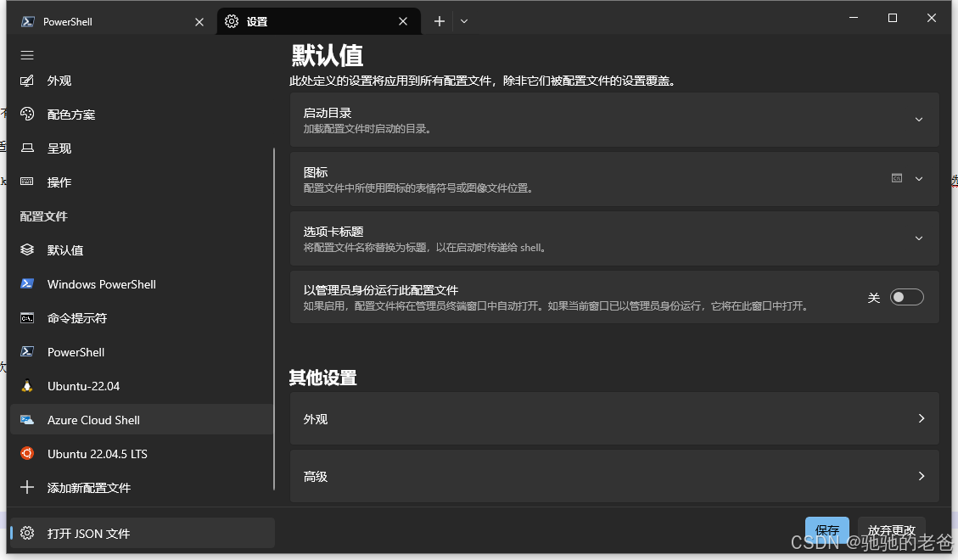Go to the 操作 settings page
Image resolution: width=958 pixels, height=560 pixels.
(142, 182)
